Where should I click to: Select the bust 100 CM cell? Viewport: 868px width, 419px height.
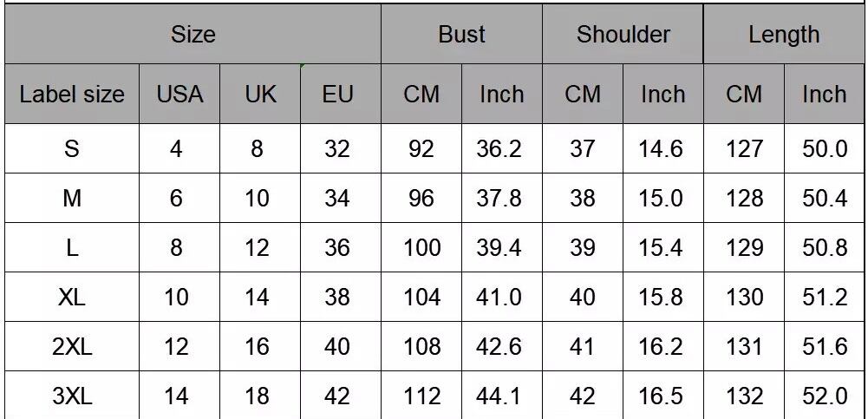coord(421,248)
